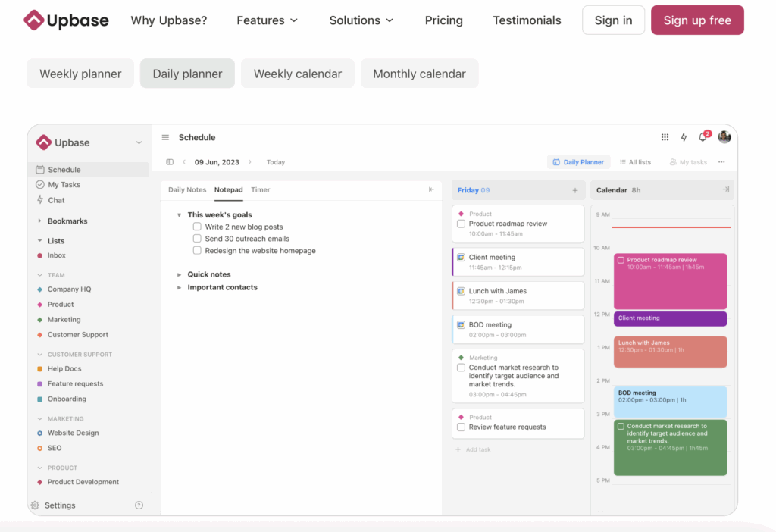Collapse the Lists section
Image resolution: width=776 pixels, height=532 pixels.
(x=39, y=240)
